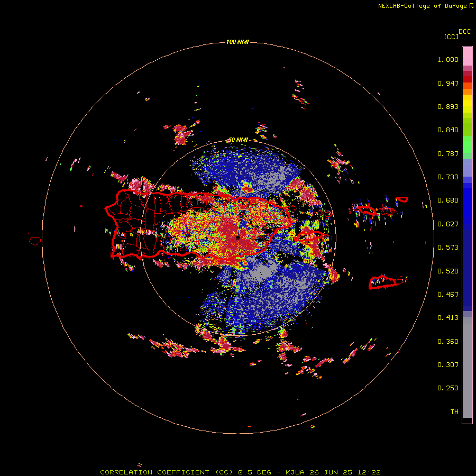
Task: Select the 0.467 colorbar value
Action: 448,295
